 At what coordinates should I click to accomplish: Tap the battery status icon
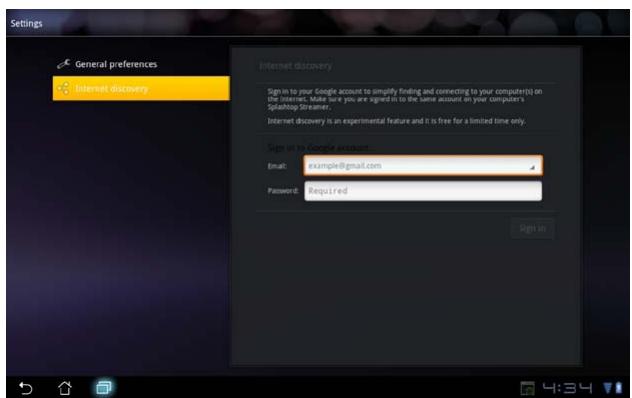pos(619,388)
